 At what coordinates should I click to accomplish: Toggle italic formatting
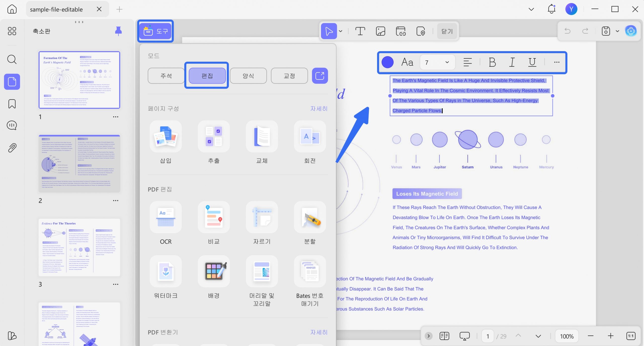pyautogui.click(x=512, y=62)
